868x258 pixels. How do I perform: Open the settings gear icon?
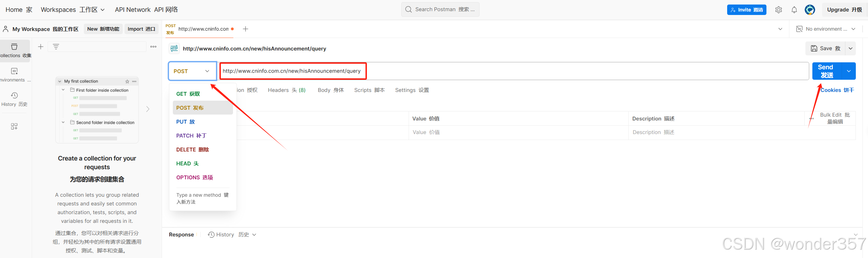pyautogui.click(x=778, y=10)
